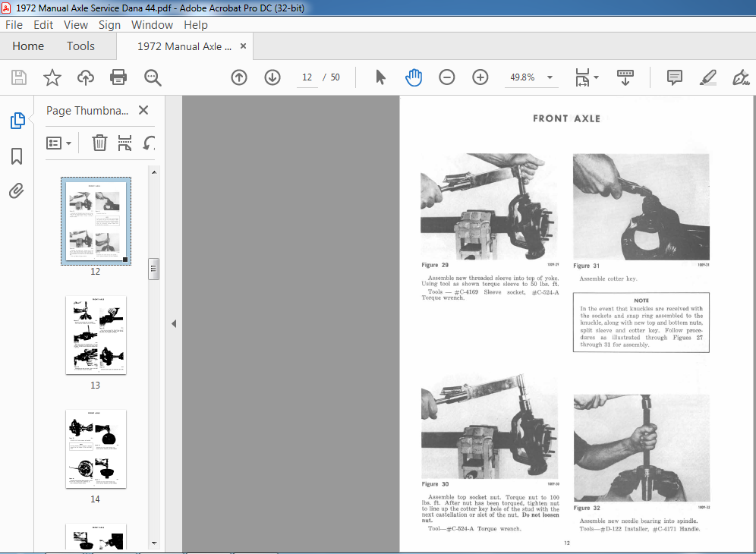Click the Figure 31 caption
The image size is (756, 554).
pos(586,266)
